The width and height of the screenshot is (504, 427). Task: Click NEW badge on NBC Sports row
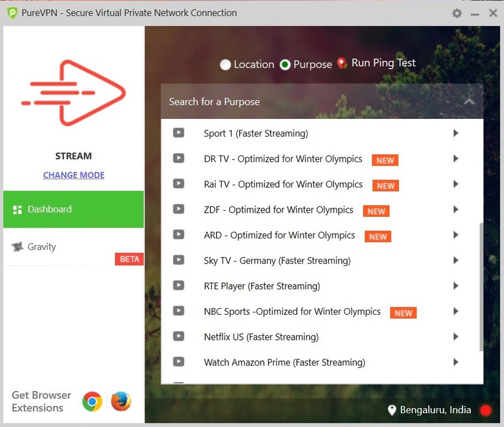pos(403,312)
